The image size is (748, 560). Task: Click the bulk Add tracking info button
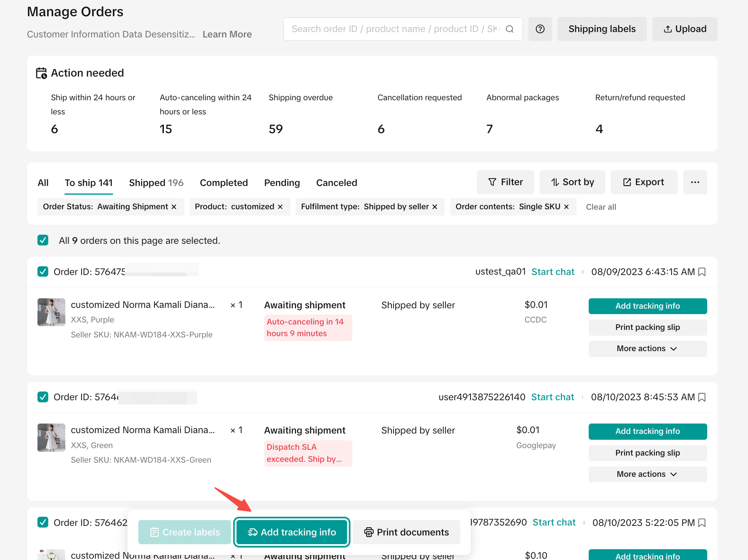(x=292, y=532)
